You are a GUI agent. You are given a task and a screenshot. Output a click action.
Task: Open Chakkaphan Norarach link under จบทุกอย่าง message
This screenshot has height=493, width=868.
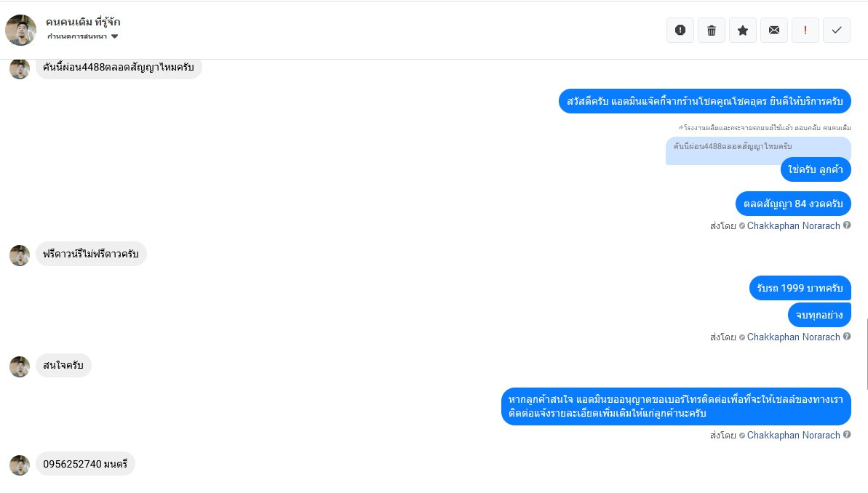(793, 337)
